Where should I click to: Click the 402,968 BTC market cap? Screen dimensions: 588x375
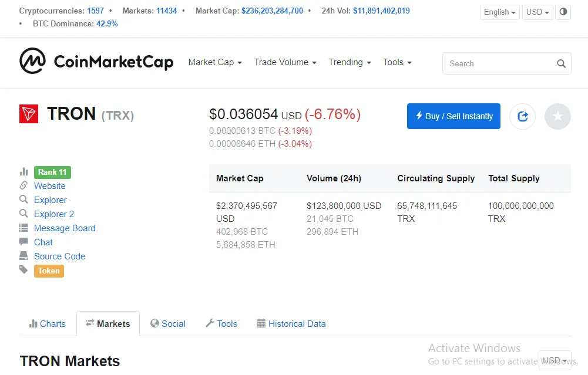(242, 232)
